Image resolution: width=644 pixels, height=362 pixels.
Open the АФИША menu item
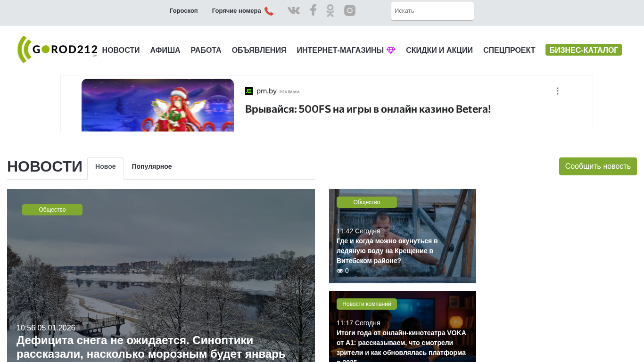[165, 50]
